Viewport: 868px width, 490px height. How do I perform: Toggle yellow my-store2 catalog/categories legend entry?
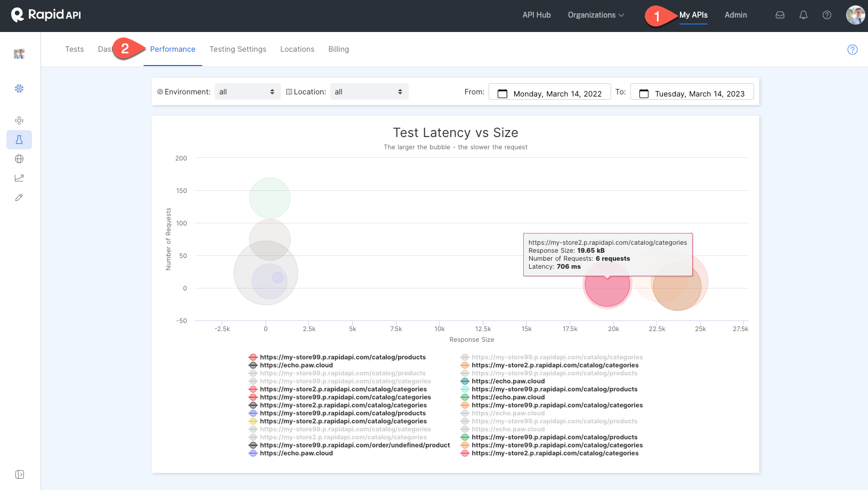click(x=338, y=421)
